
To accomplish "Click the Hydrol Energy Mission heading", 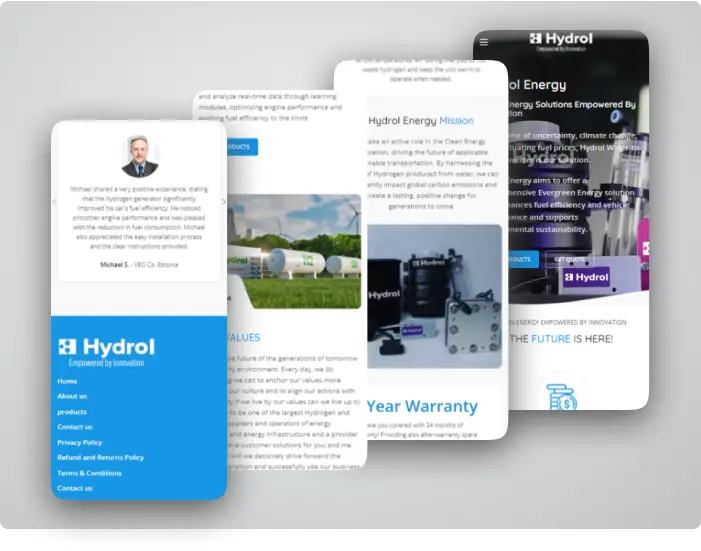I will 421,121.
